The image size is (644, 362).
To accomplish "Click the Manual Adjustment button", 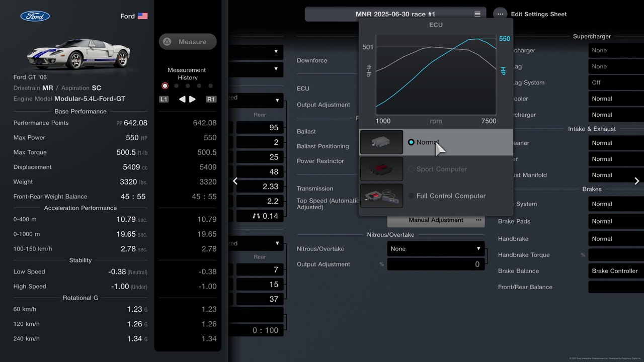I will (x=436, y=220).
